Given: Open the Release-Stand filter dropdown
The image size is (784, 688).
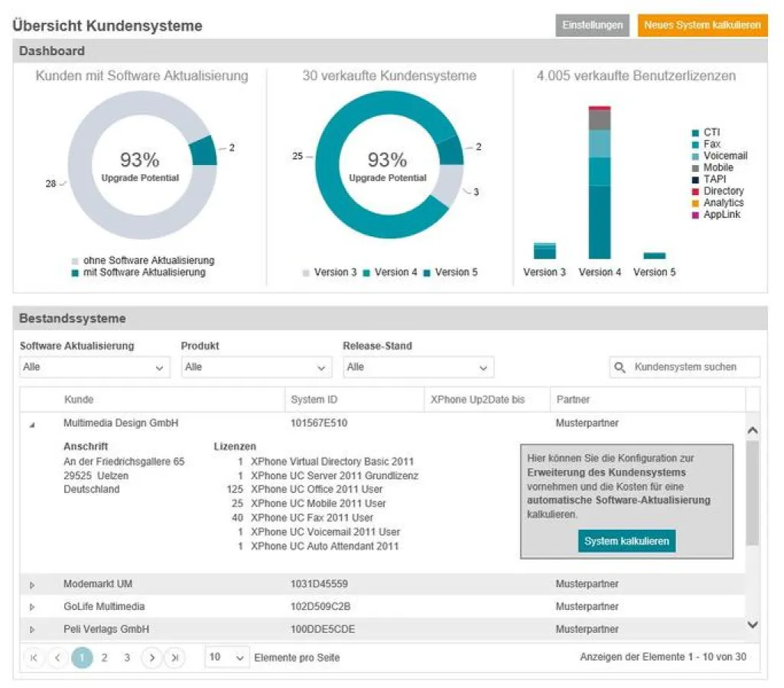Looking at the screenshot, I should tap(418, 368).
